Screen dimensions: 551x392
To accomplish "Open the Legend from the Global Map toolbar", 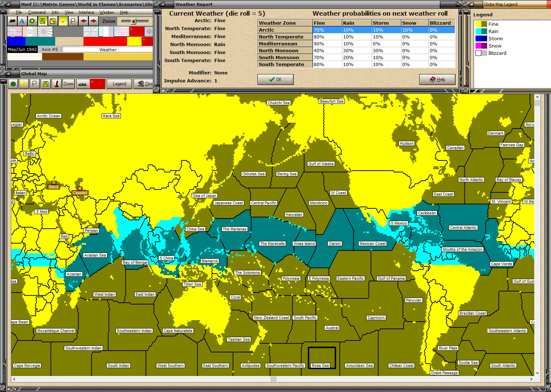I will (x=119, y=84).
